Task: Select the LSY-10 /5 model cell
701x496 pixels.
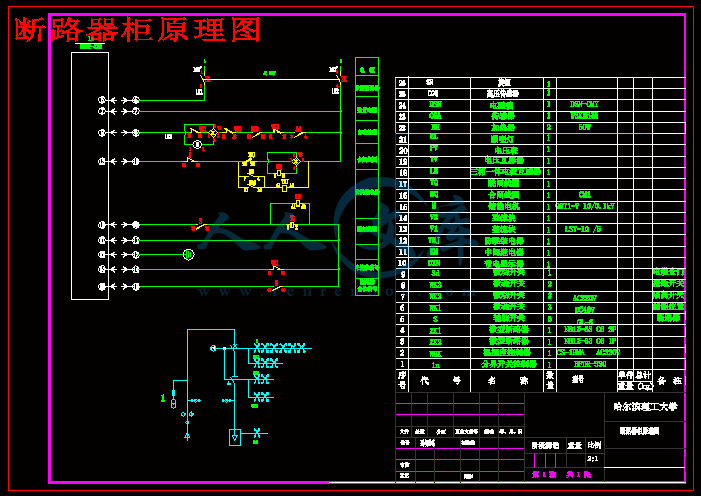Action: [x=583, y=229]
